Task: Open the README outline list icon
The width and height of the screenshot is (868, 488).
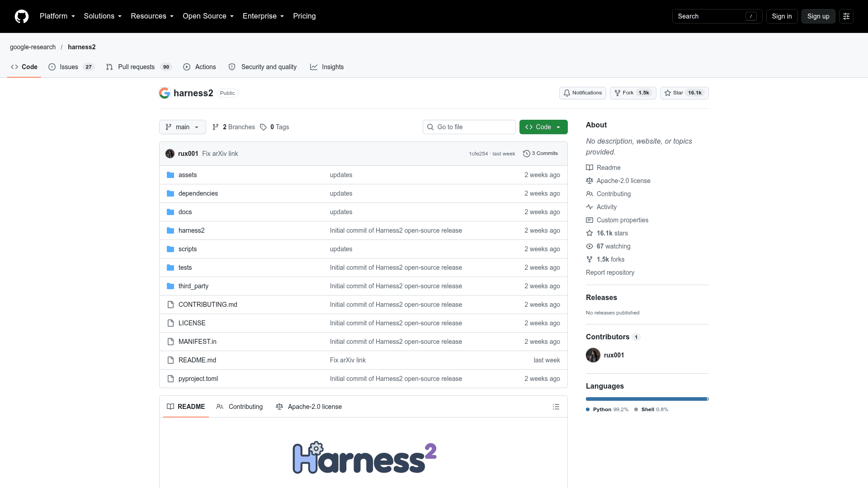Action: pos(556,407)
